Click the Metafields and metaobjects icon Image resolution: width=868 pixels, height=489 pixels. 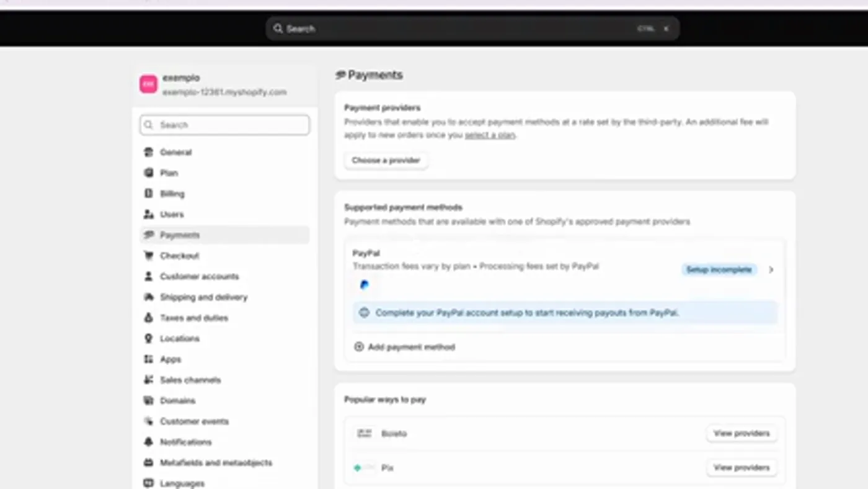click(148, 462)
